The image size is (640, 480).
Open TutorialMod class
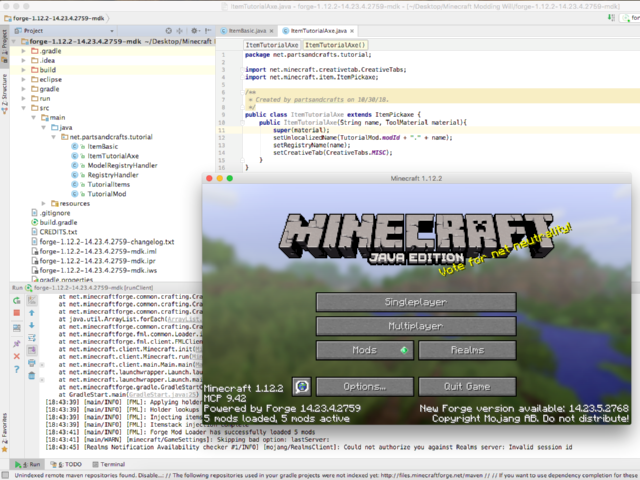[x=107, y=194]
